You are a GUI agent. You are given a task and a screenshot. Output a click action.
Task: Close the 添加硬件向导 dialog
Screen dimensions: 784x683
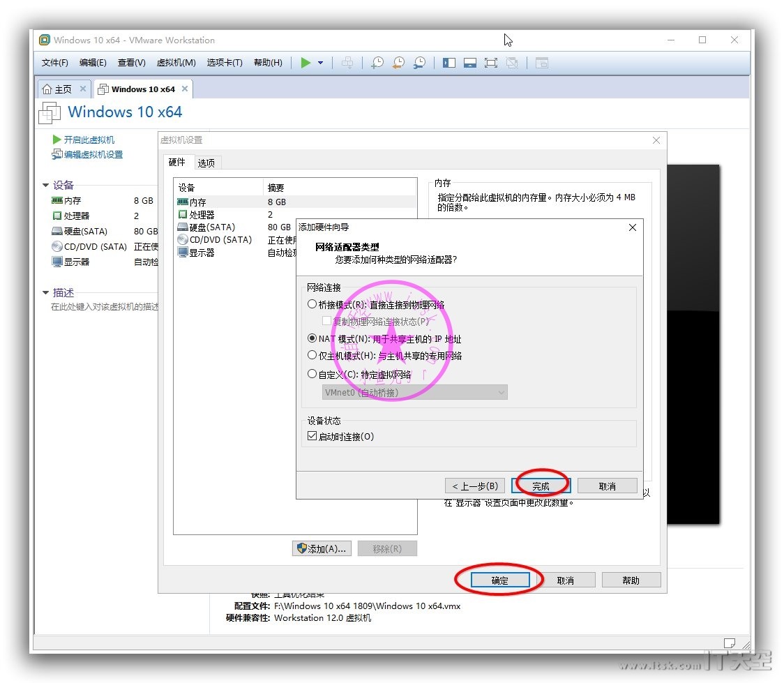(x=633, y=227)
